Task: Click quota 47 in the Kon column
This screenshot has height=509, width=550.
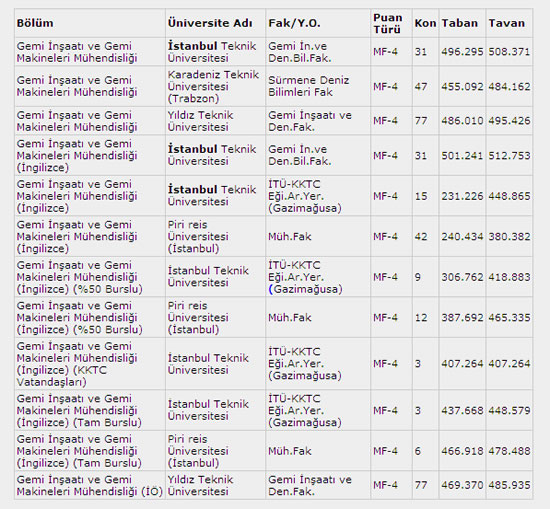Action: coord(421,86)
